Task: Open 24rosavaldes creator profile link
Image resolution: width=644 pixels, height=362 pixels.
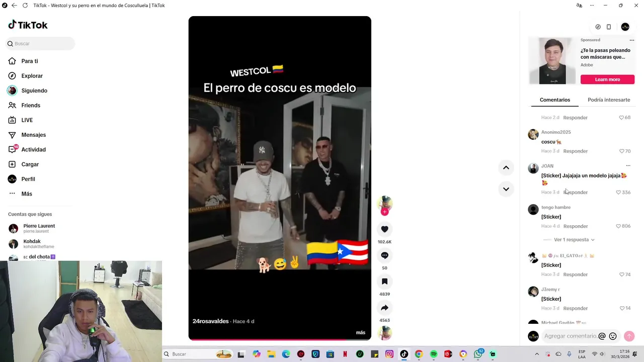Action: tap(210, 321)
